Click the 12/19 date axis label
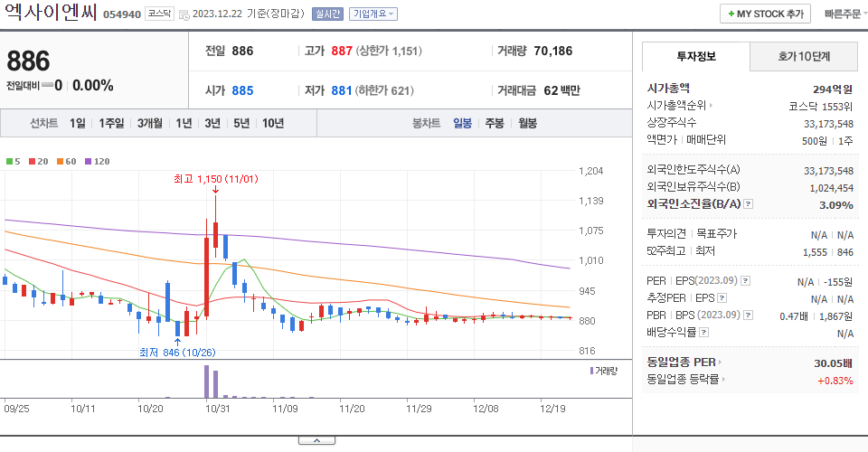 click(x=552, y=409)
